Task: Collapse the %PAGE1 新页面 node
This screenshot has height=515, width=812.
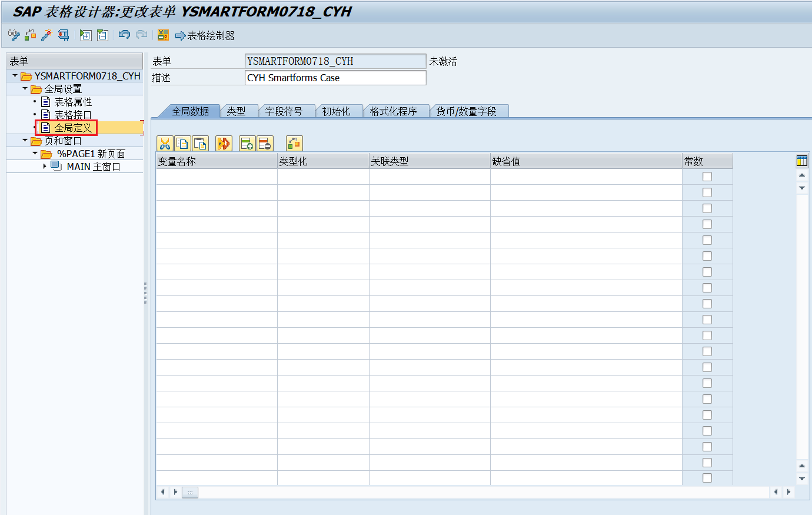Action: point(35,153)
